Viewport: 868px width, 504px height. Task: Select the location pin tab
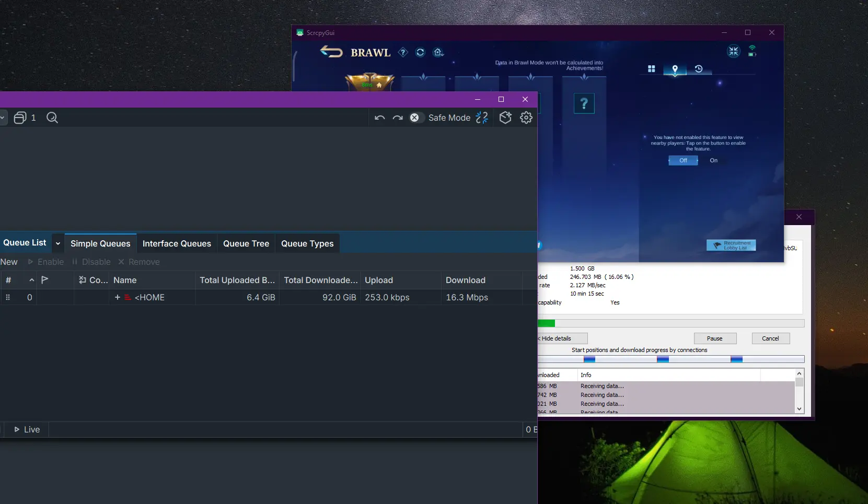(675, 69)
